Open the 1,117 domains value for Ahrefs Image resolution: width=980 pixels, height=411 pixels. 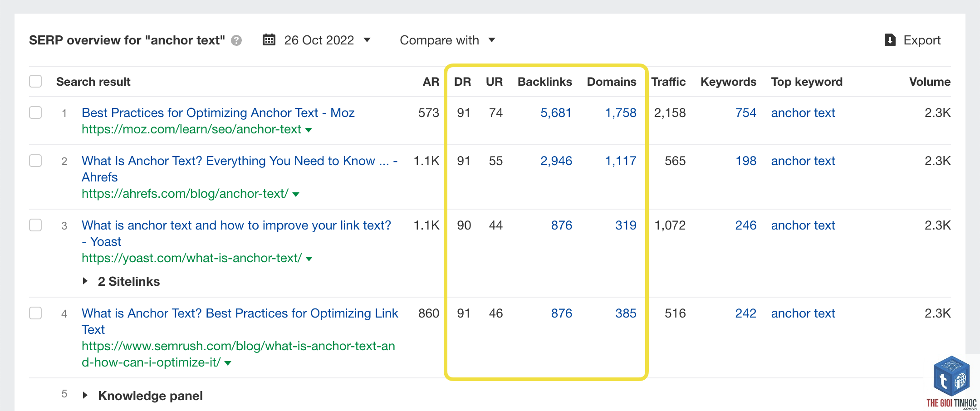tap(621, 161)
